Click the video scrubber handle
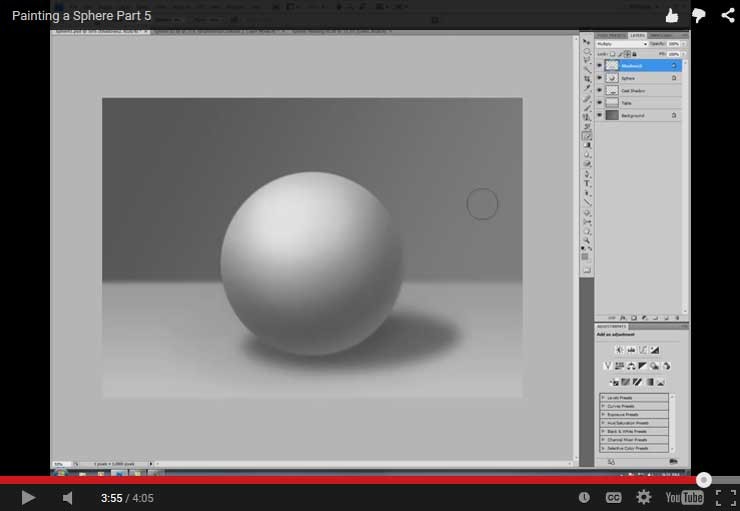Viewport: 740px width, 511px height. point(704,480)
